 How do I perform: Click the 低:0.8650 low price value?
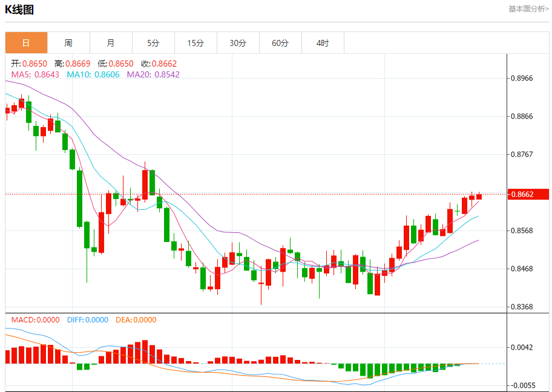coord(116,64)
